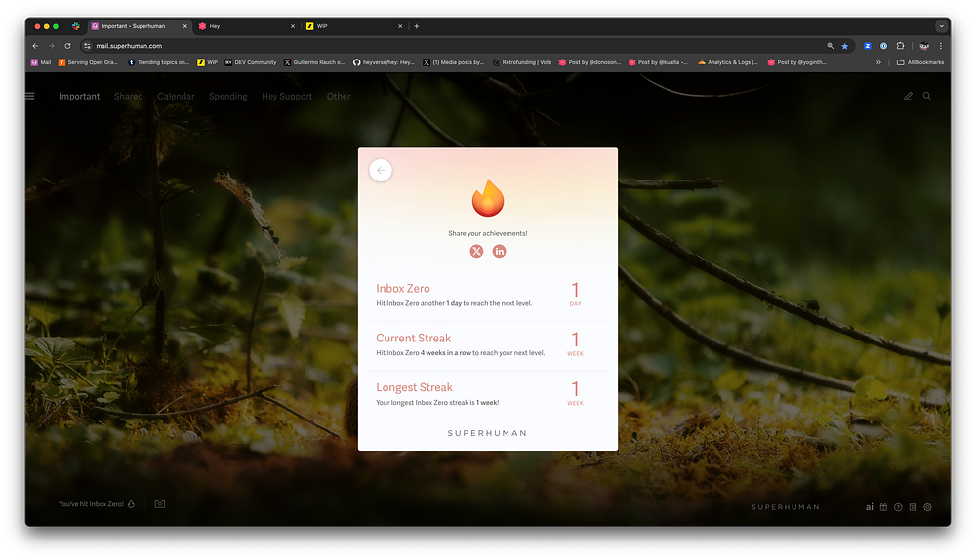Image resolution: width=976 pixels, height=560 pixels.
Task: Click the back arrow in achievements card
Action: click(381, 170)
